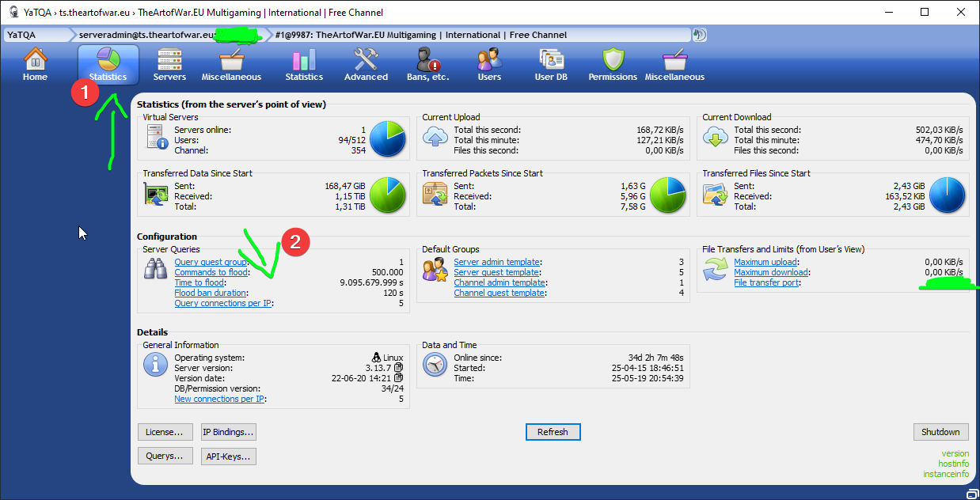Image resolution: width=980 pixels, height=500 pixels.
Task: Open the Miscellaneous section next to Servers
Action: tap(231, 65)
